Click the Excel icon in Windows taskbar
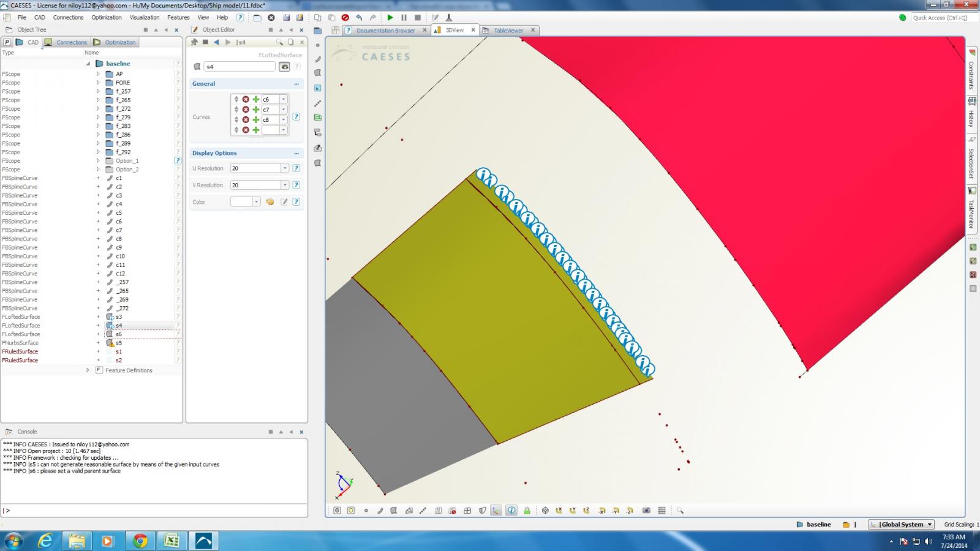The image size is (980, 551). [172, 541]
